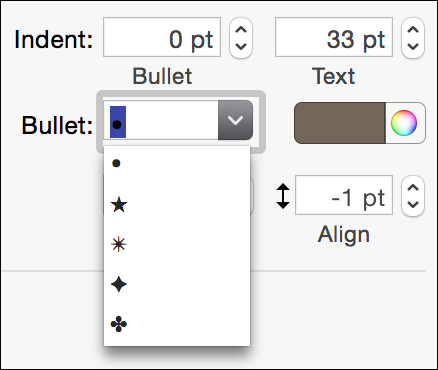This screenshot has width=438, height=370.
Task: Decrease the text indent value
Action: [x=413, y=46]
